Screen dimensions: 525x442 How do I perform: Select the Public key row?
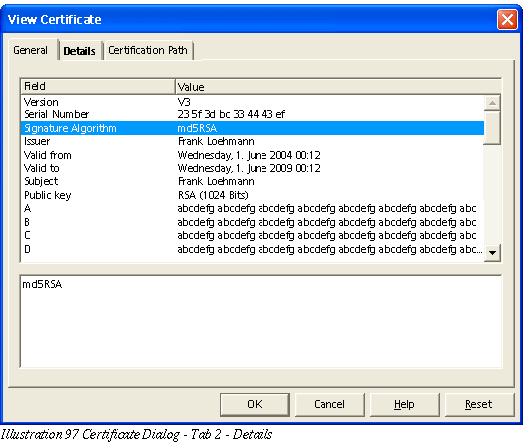point(252,195)
